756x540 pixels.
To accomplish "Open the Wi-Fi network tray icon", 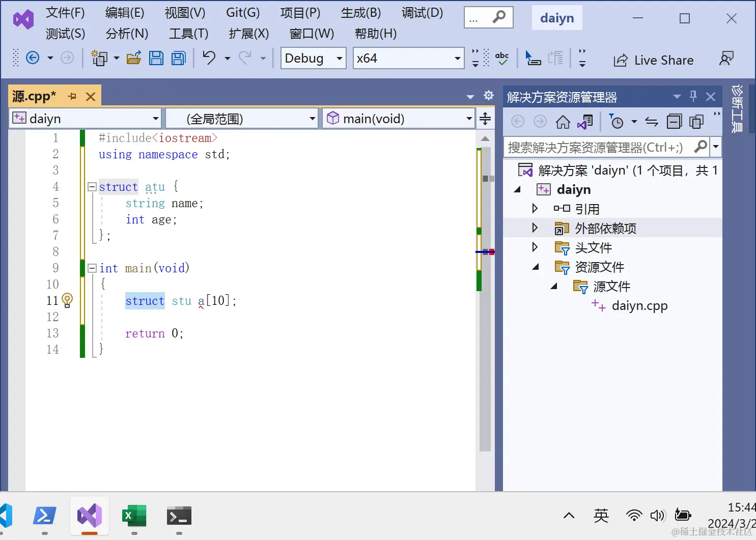I will coord(634,516).
